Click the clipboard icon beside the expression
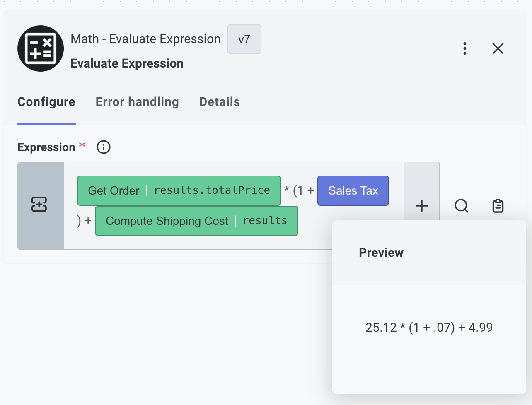 tap(498, 206)
